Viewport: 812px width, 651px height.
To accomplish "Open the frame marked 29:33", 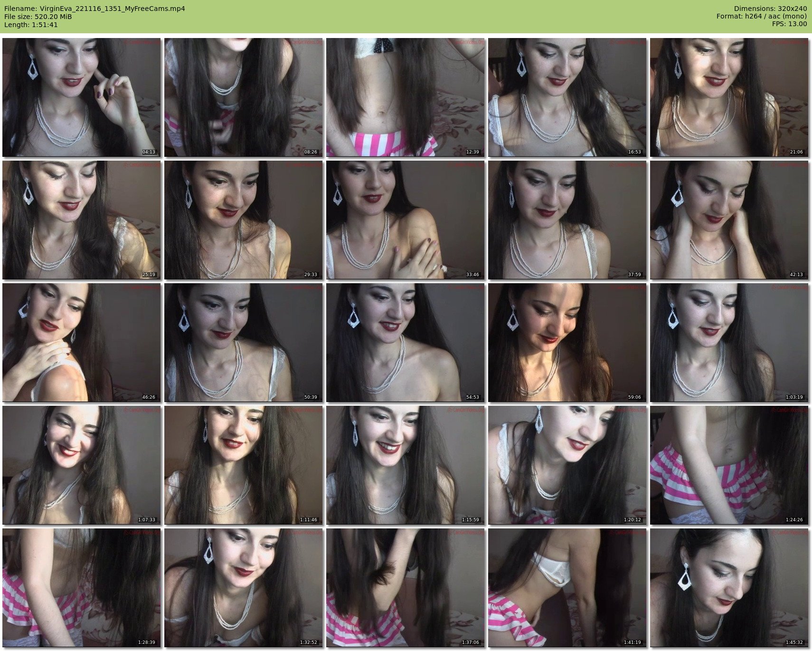I will 243,220.
